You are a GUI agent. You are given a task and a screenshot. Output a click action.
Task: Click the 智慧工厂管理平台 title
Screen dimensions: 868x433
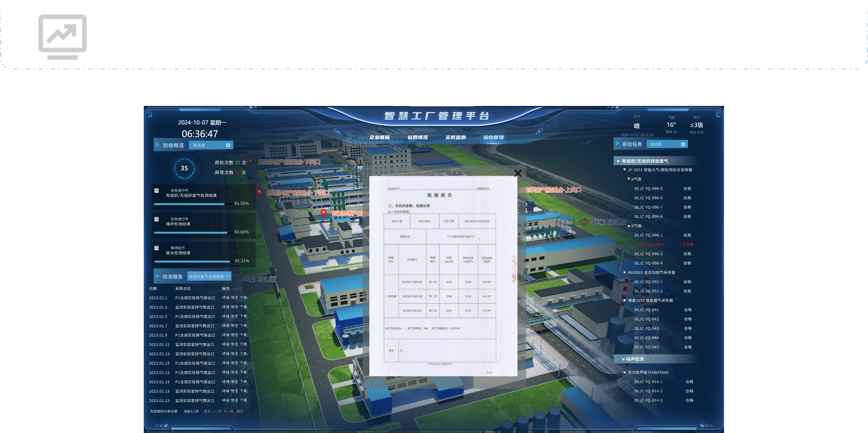(437, 116)
